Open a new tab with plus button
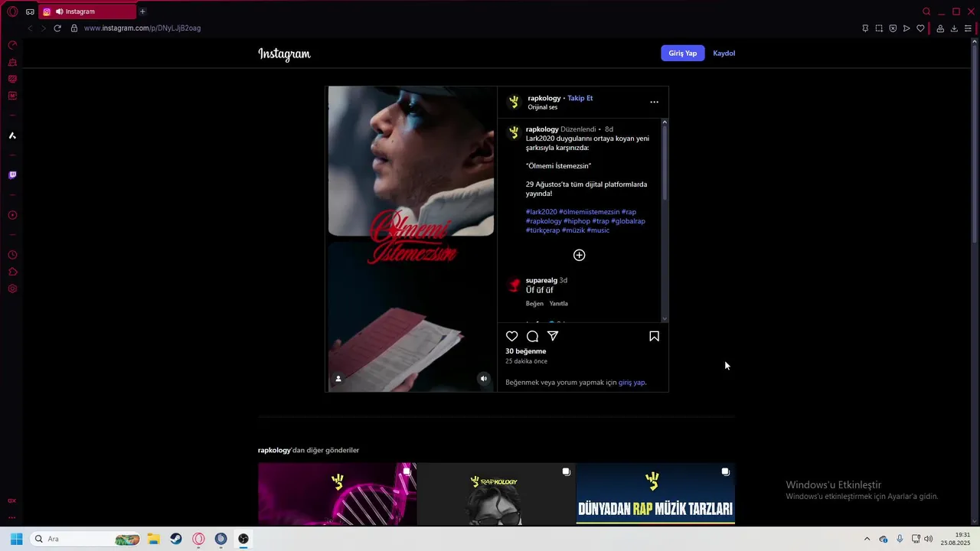 click(142, 11)
